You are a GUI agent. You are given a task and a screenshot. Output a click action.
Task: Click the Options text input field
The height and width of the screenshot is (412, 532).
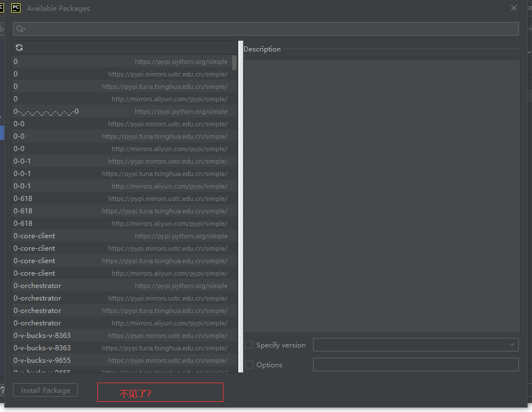point(415,364)
